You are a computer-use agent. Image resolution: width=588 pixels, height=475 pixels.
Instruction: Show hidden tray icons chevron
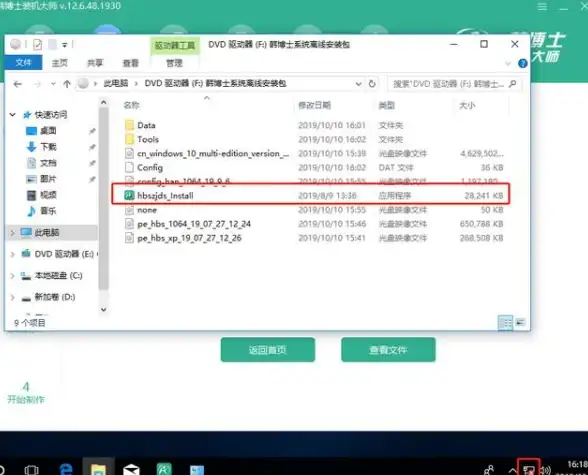tap(512, 470)
